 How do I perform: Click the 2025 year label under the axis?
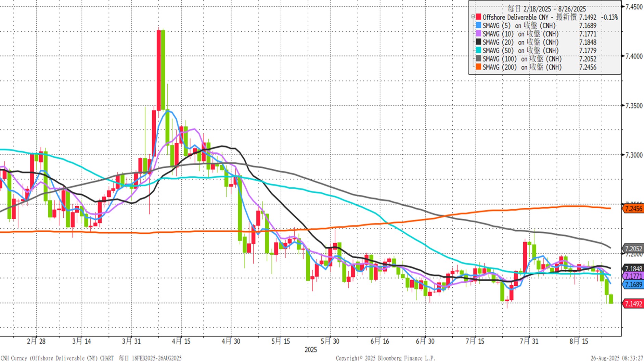click(311, 350)
